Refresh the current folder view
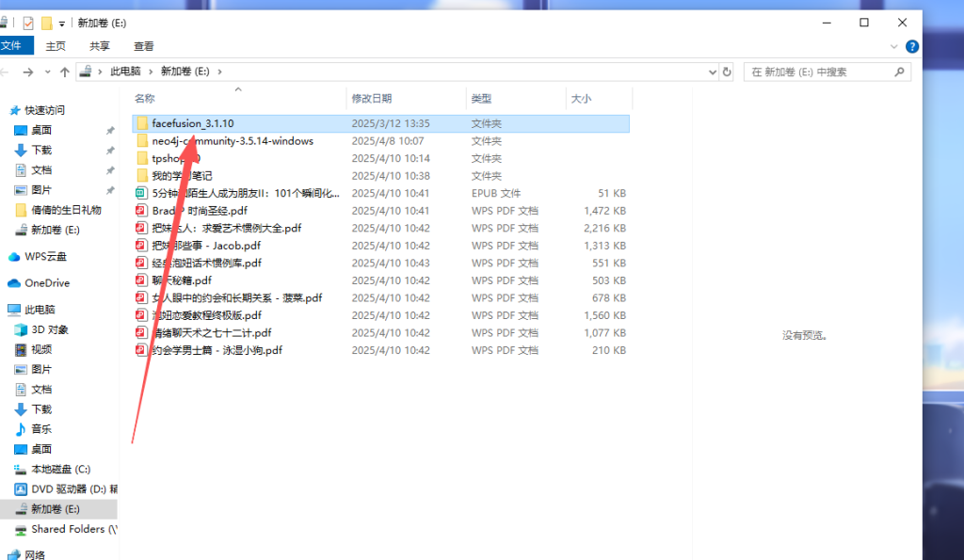This screenshot has height=560, width=964. tap(727, 72)
